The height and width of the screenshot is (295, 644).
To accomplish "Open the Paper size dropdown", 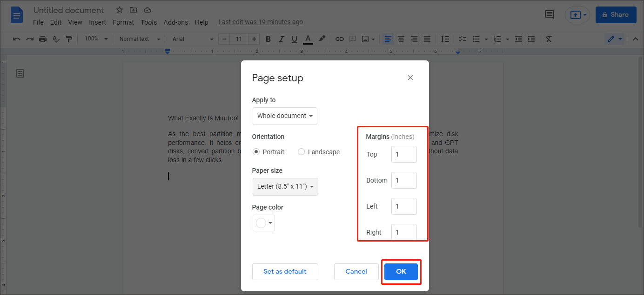I will coord(285,186).
